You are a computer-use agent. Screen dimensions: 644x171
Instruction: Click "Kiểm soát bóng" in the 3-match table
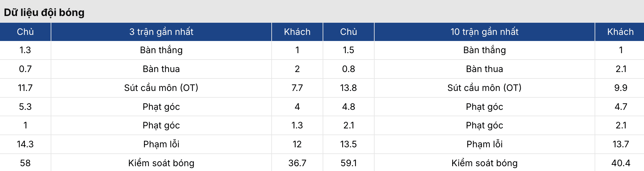tap(161, 163)
